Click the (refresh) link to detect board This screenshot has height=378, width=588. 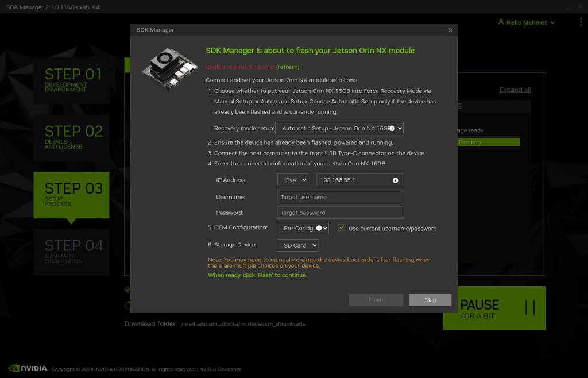(x=288, y=67)
